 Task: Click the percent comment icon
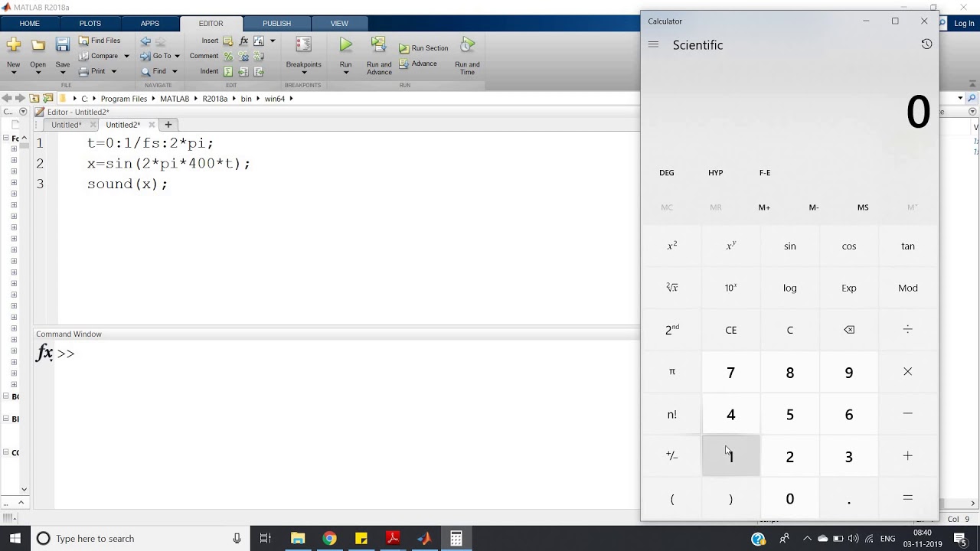(x=228, y=56)
